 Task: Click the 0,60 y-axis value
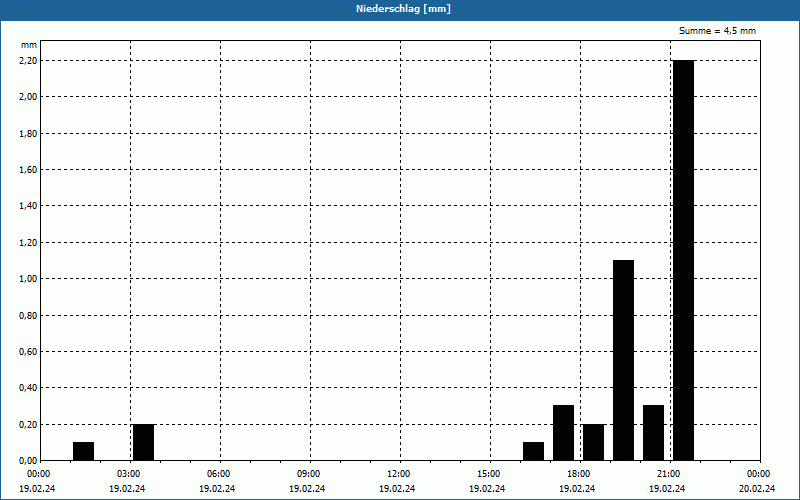click(28, 352)
